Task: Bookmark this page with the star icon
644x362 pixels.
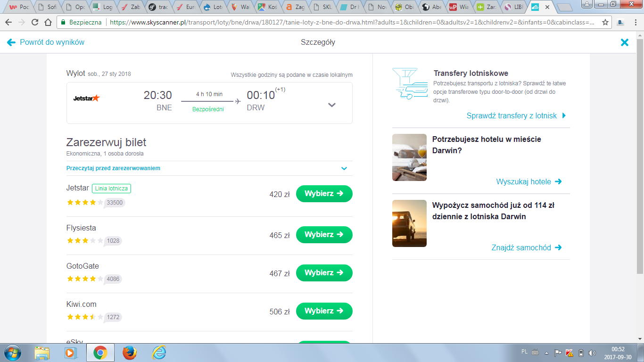Action: pyautogui.click(x=605, y=22)
